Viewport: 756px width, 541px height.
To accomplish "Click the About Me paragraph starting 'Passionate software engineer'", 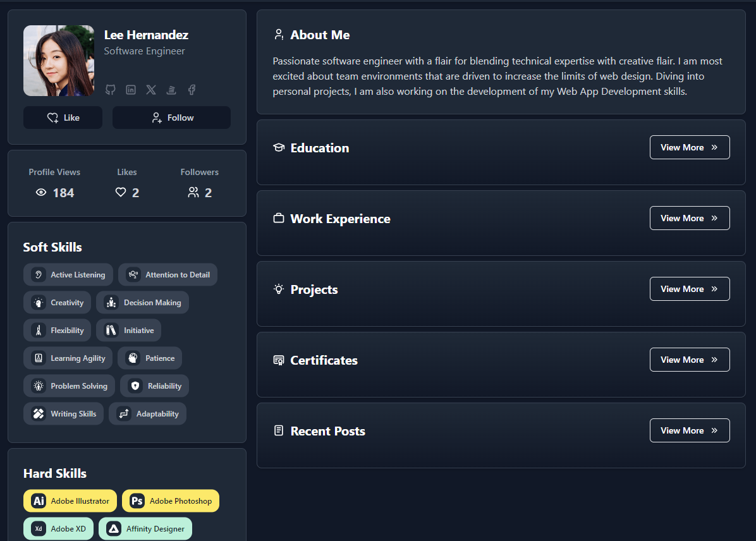I will point(497,76).
